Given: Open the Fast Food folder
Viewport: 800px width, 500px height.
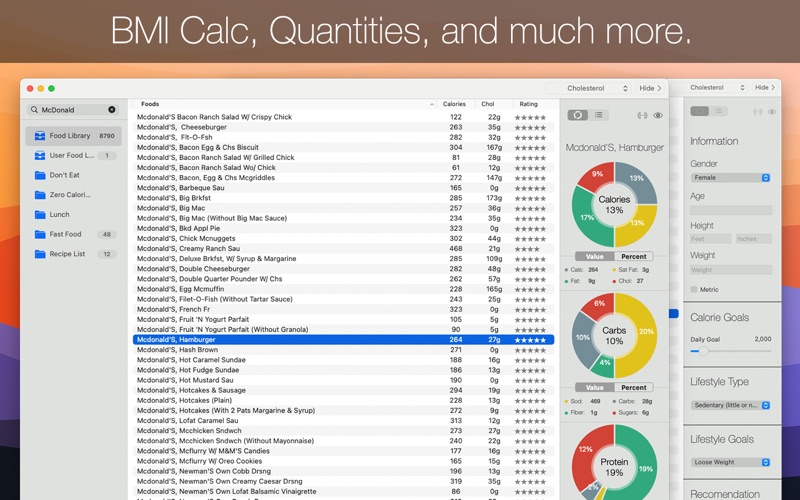Looking at the screenshot, I should (73, 234).
